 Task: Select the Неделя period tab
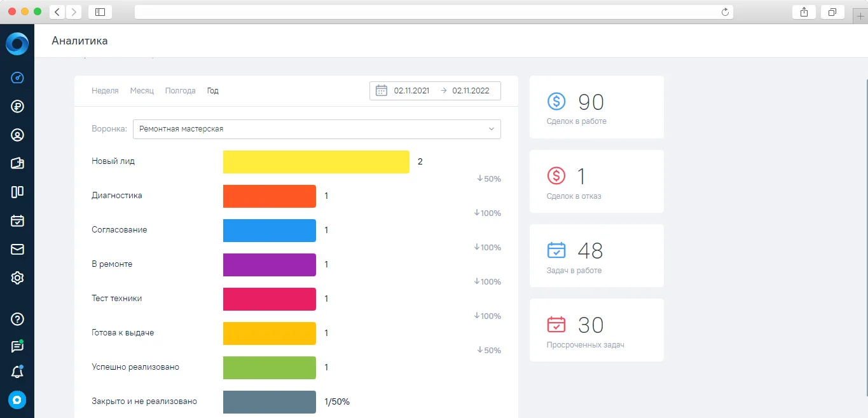pos(105,91)
